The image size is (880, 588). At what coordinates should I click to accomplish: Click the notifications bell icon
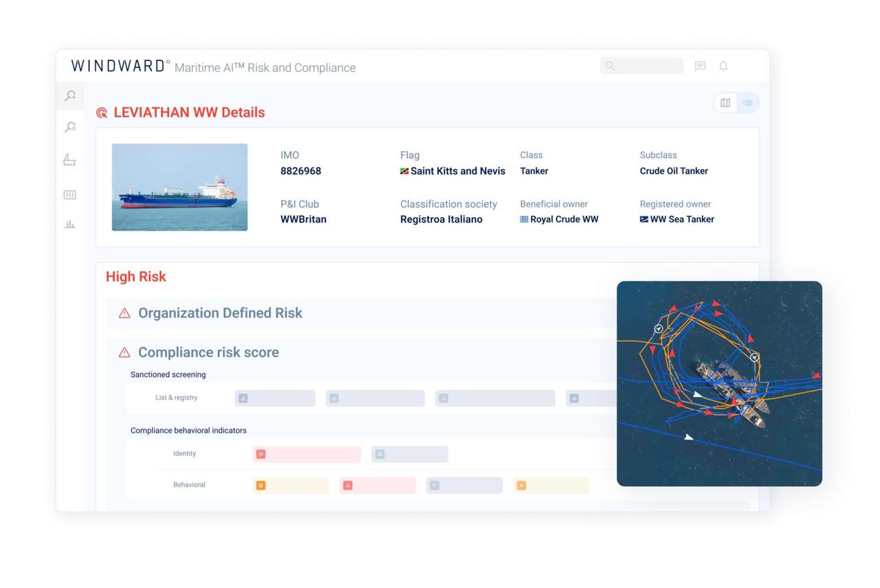coord(723,66)
